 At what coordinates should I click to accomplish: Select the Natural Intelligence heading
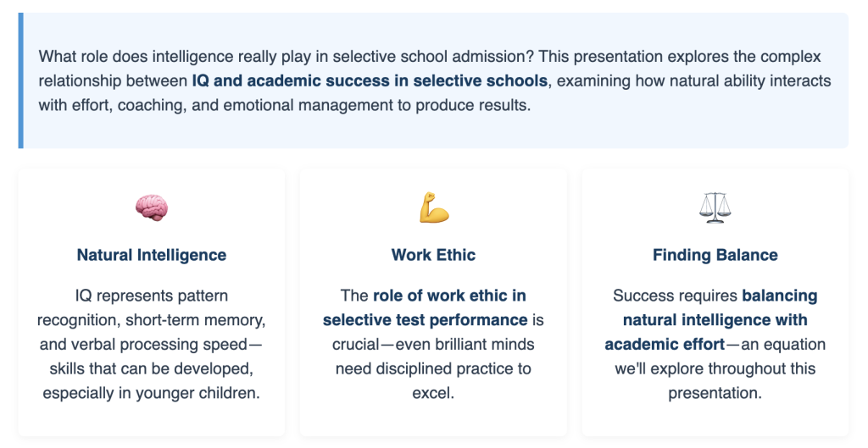point(152,255)
